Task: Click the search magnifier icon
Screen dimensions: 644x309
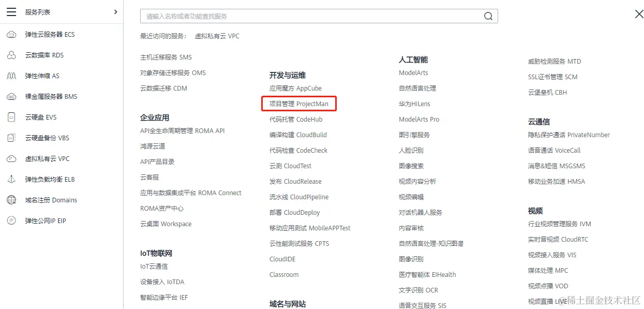Action: click(488, 16)
